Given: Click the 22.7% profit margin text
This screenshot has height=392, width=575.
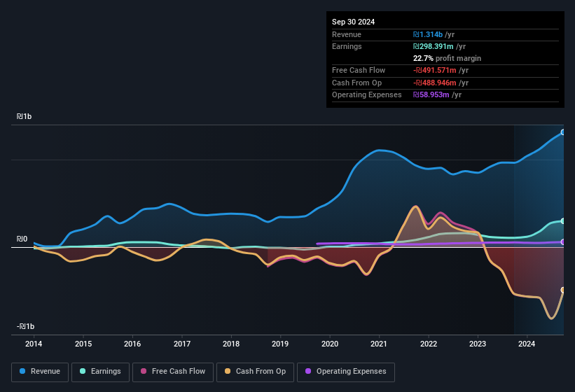Looking at the screenshot, I should pyautogui.click(x=447, y=58).
